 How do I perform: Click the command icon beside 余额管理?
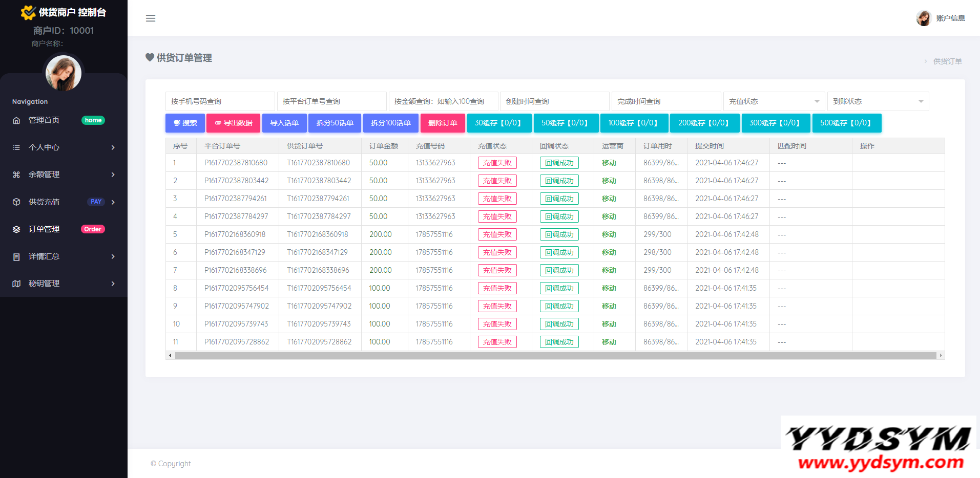coord(16,175)
